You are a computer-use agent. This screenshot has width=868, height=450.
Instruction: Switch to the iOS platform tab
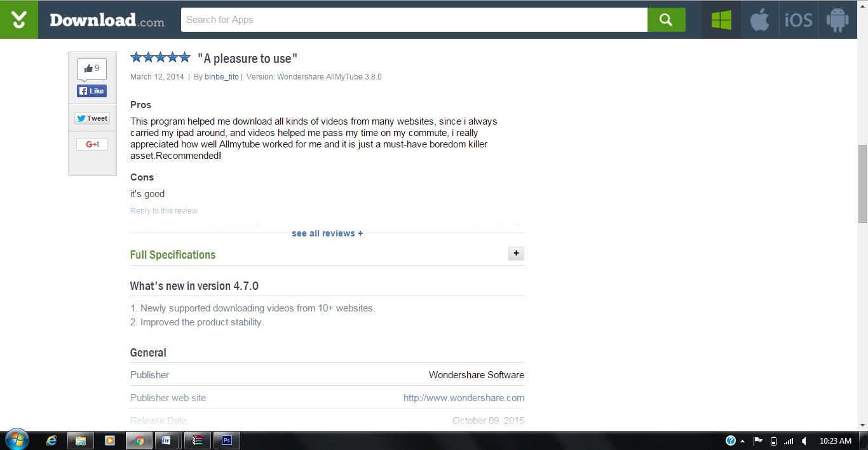(799, 20)
